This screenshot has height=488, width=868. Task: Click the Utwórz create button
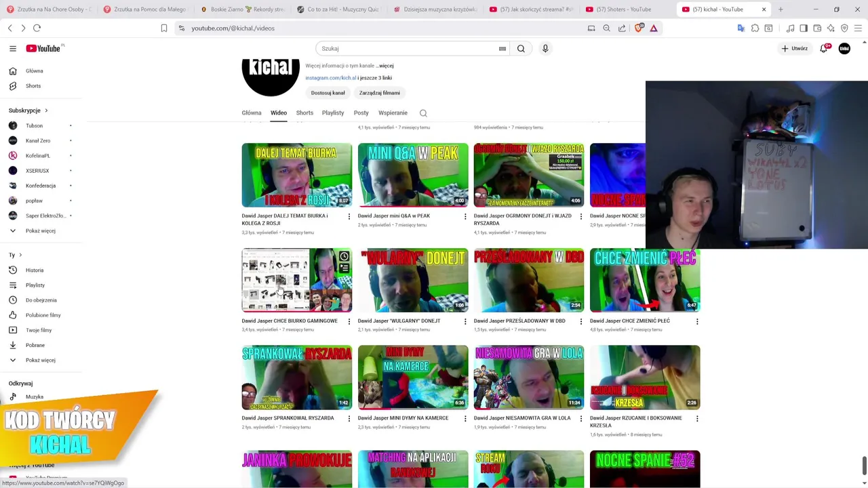794,48
